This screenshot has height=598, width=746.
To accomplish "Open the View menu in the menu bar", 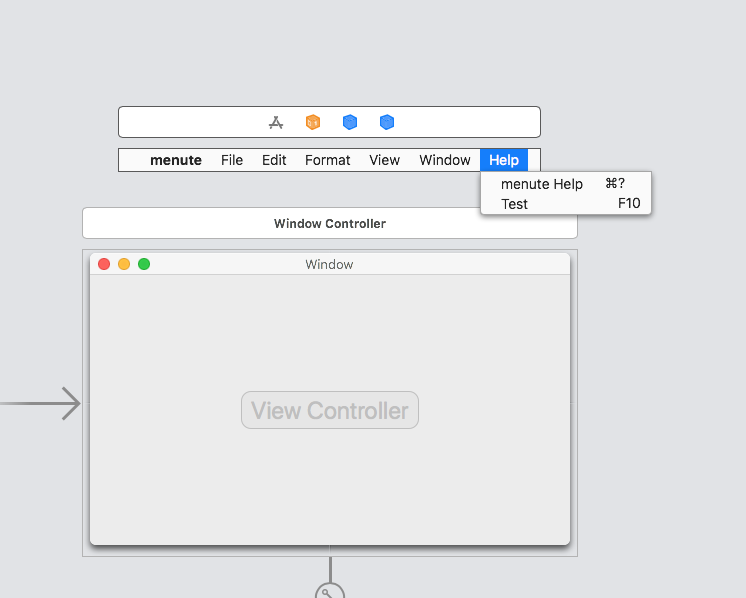I will (384, 160).
